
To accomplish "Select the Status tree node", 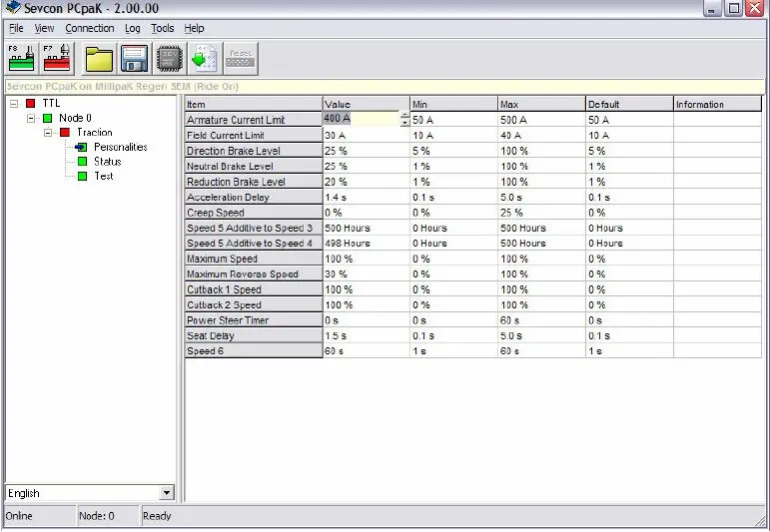I will tap(108, 162).
